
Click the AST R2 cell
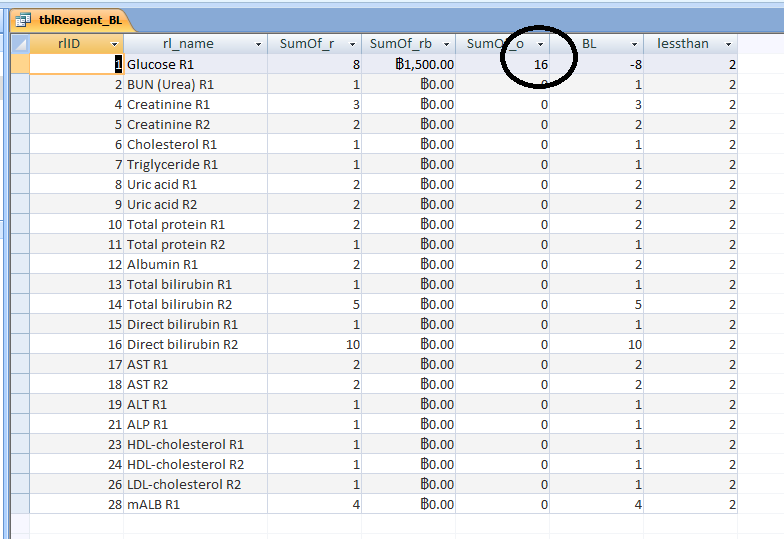point(196,384)
